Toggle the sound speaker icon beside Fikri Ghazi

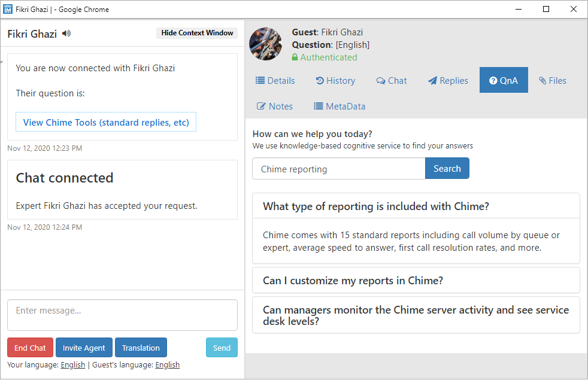[66, 34]
